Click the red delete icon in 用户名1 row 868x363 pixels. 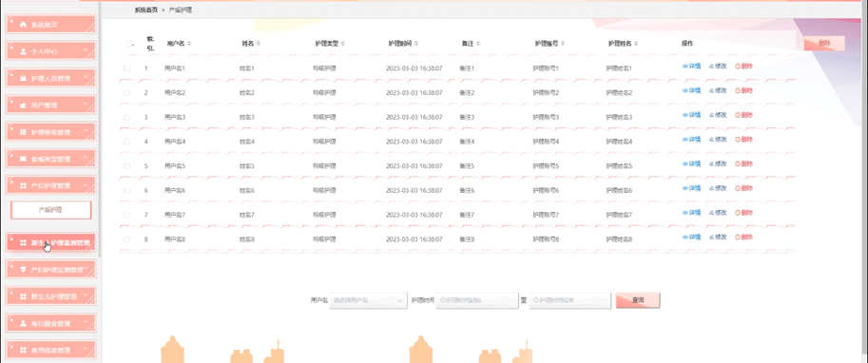738,66
